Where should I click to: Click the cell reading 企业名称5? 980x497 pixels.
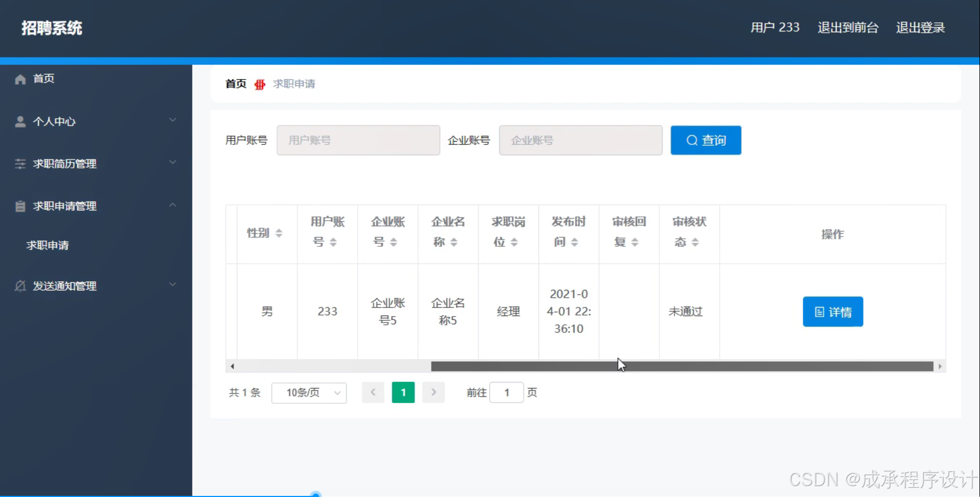(x=448, y=312)
